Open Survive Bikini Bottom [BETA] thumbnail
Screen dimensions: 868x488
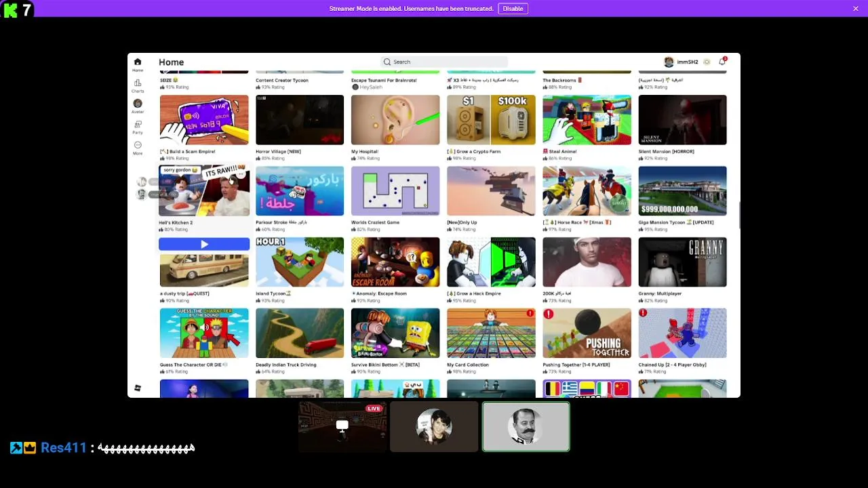point(395,333)
